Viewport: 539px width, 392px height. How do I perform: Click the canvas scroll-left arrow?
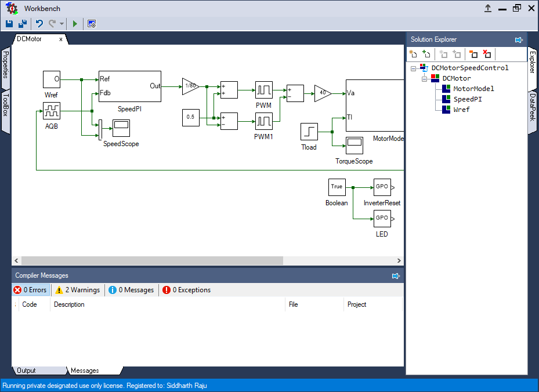click(x=16, y=261)
